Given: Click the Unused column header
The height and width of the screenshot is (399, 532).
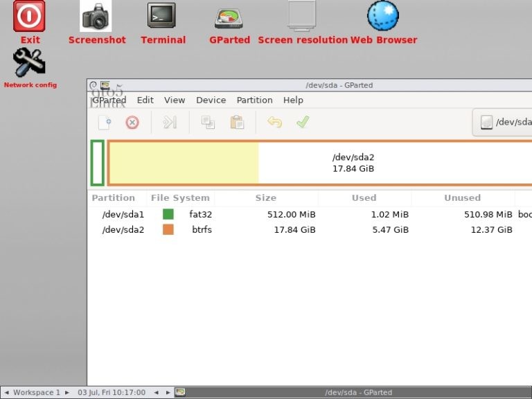Looking at the screenshot, I should [x=463, y=198].
